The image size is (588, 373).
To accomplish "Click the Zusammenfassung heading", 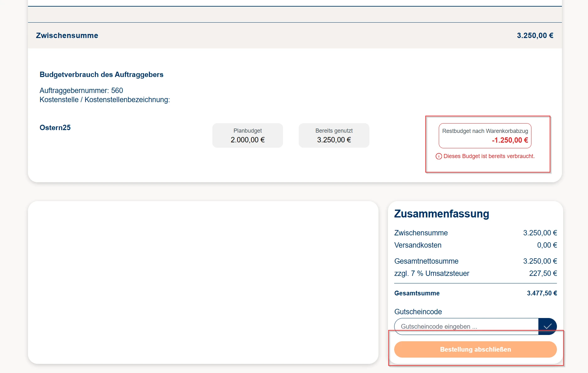I will pyautogui.click(x=442, y=214).
